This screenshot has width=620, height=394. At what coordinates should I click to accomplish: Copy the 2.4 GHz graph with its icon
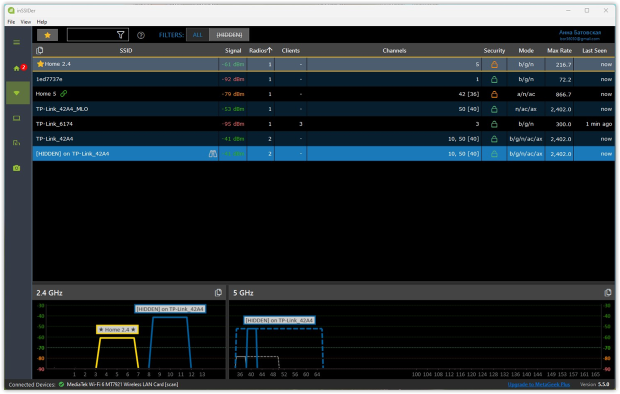point(218,293)
